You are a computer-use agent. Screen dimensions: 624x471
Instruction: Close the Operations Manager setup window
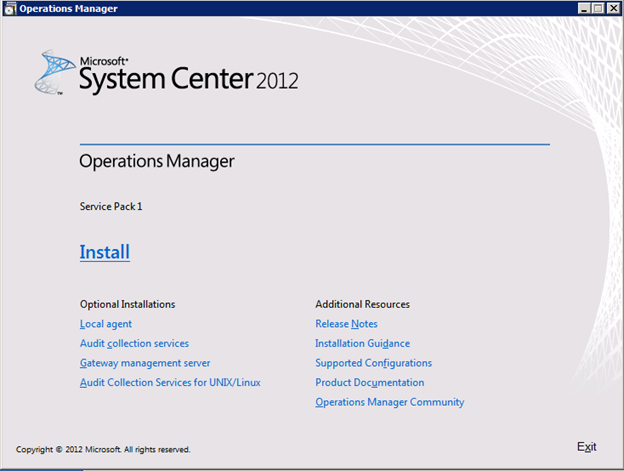(x=613, y=8)
